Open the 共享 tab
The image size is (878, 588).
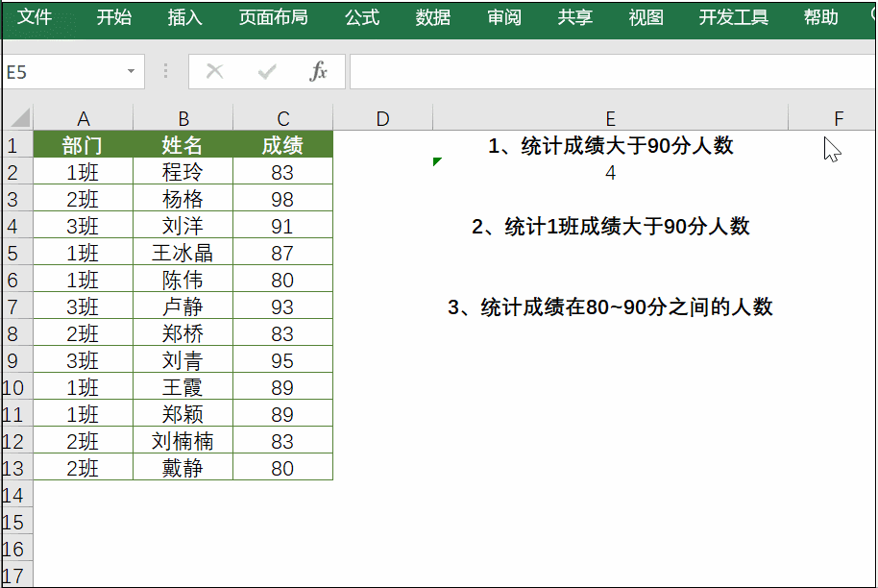[x=575, y=17]
